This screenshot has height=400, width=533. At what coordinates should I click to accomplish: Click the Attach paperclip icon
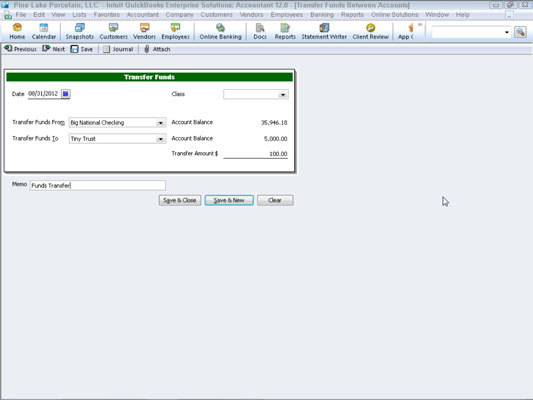coord(147,49)
